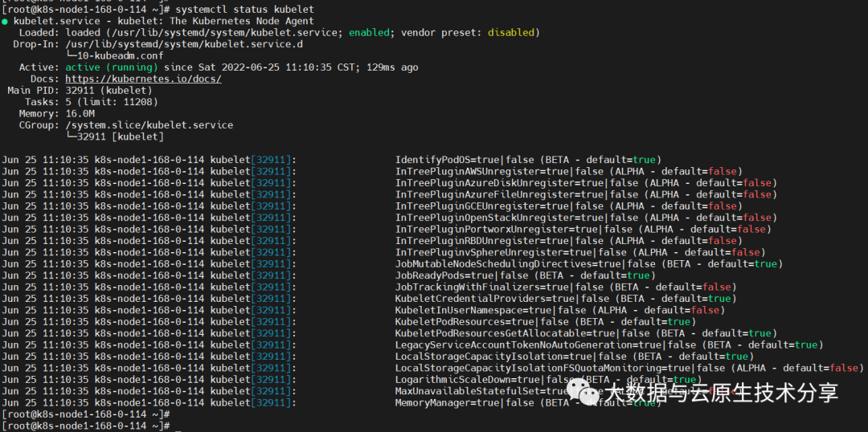868x432 pixels.
Task: Click the 'MemoryManager=true|false' log entry
Action: [529, 403]
